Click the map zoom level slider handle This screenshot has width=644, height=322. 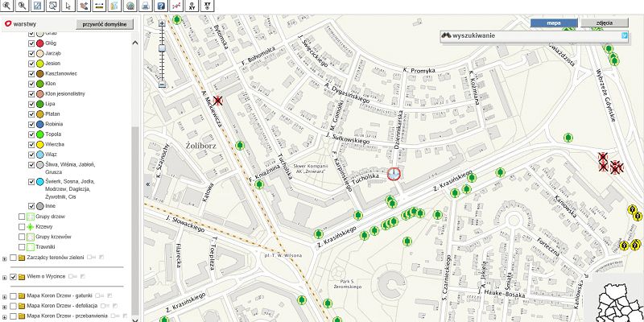162,49
